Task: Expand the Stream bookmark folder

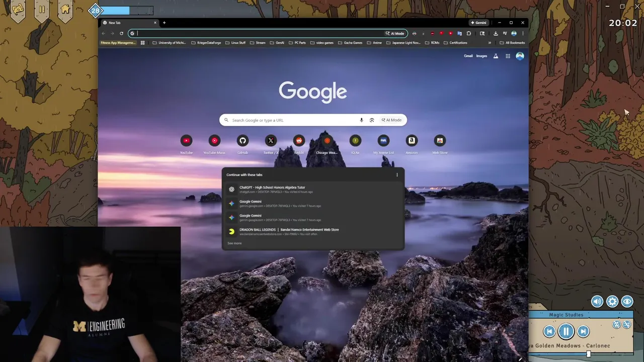Action: [258, 43]
